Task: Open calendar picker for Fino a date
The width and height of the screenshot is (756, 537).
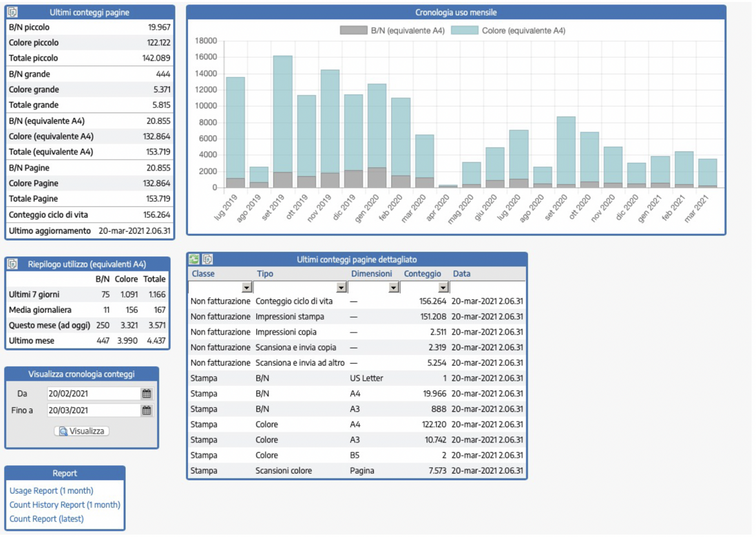Action: (147, 410)
